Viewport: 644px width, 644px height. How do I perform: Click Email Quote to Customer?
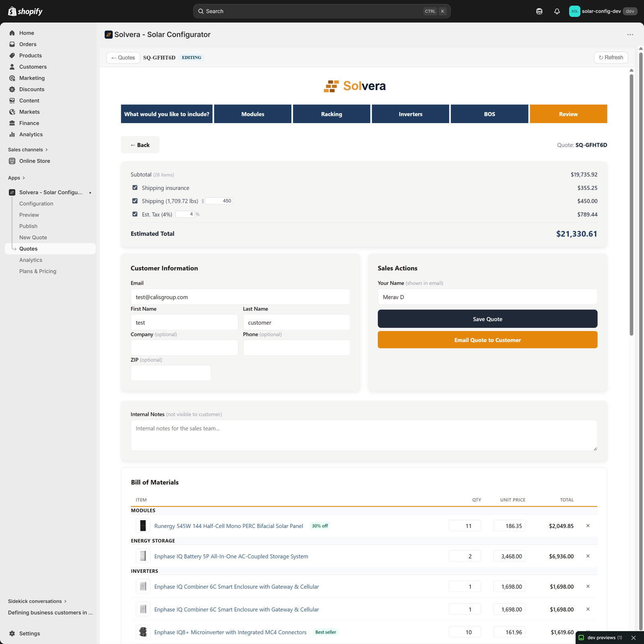pyautogui.click(x=487, y=340)
